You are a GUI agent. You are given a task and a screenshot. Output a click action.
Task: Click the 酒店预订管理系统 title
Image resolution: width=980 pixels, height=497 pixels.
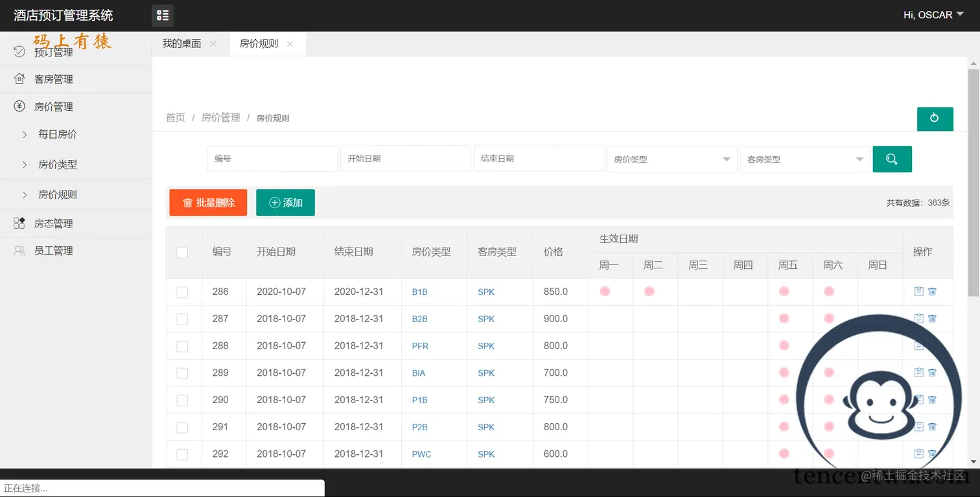[64, 16]
